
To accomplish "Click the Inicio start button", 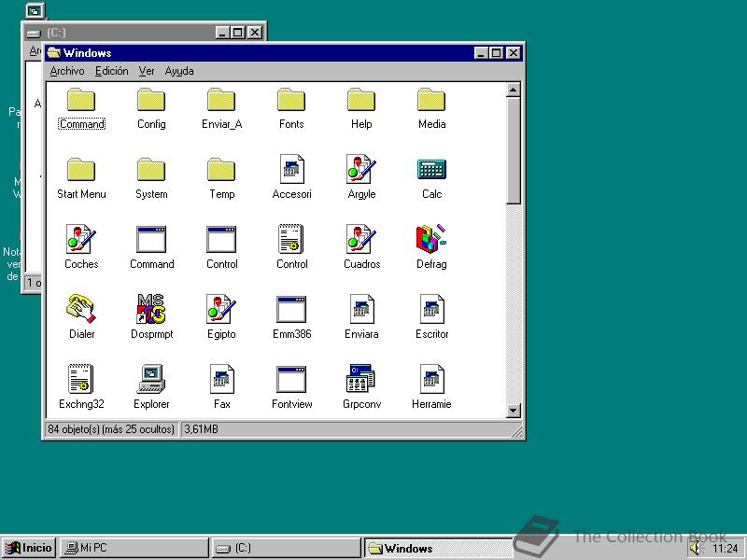I will pyautogui.click(x=29, y=548).
